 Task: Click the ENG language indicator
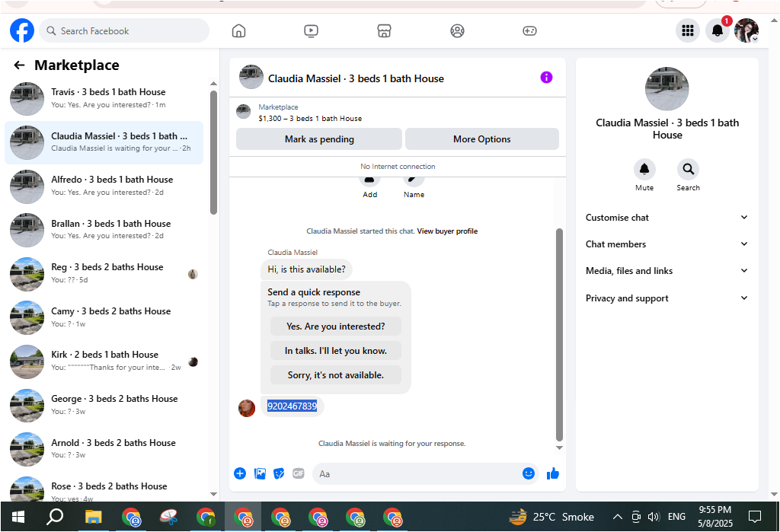click(676, 517)
